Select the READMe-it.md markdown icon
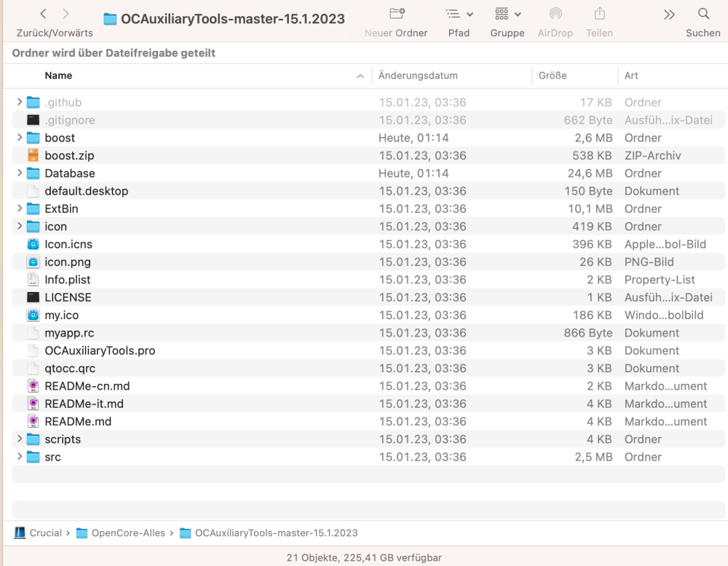 (x=33, y=404)
